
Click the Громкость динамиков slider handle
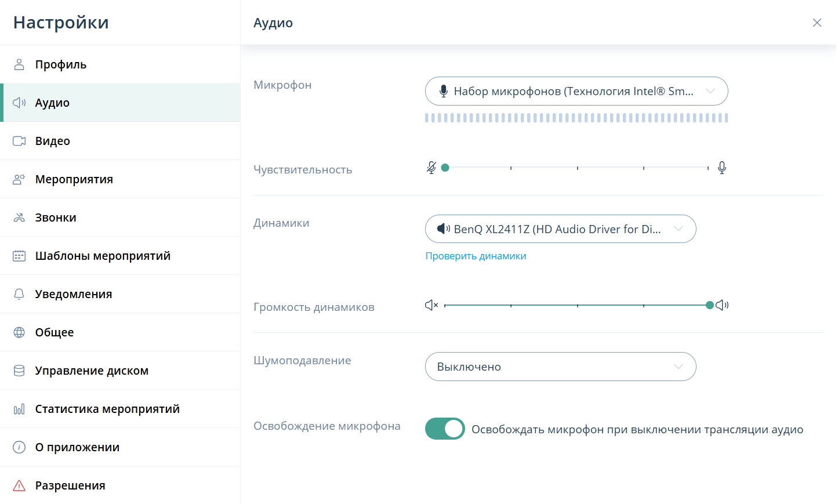[x=709, y=305]
